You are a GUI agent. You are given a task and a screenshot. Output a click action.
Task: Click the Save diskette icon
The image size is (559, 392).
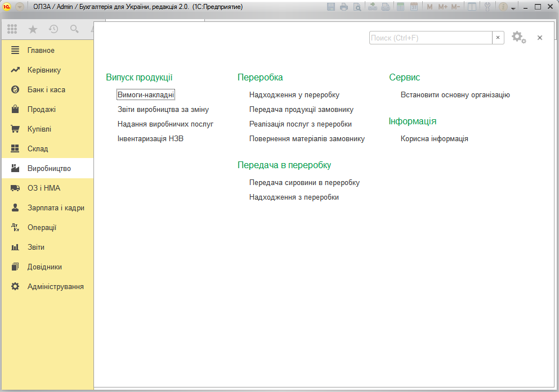[331, 7]
